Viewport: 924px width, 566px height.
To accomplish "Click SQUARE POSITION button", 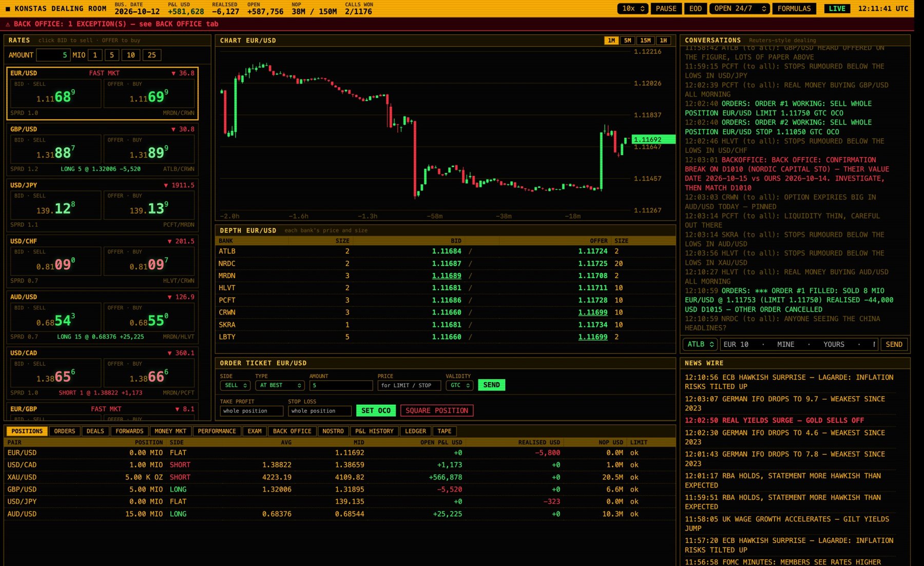I will point(436,411).
